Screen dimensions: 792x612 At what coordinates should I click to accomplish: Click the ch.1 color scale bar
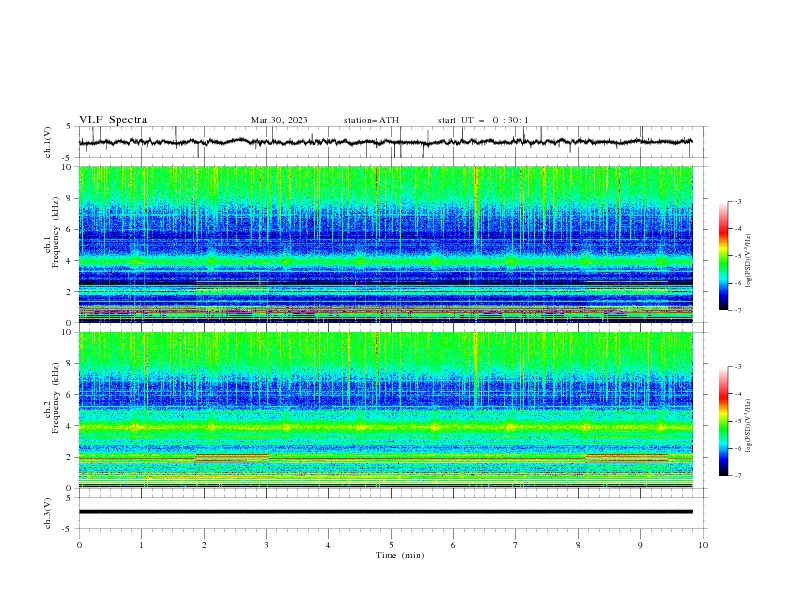(x=723, y=256)
